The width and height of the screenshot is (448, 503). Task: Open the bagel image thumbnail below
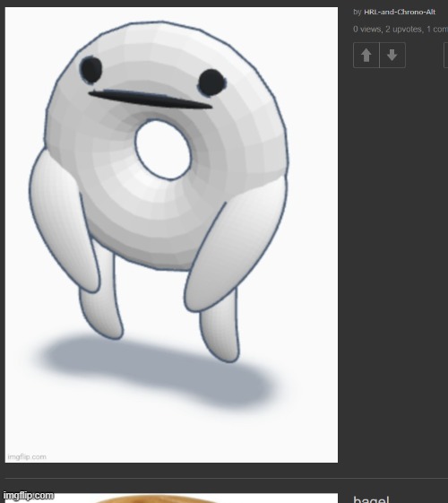click(171, 499)
